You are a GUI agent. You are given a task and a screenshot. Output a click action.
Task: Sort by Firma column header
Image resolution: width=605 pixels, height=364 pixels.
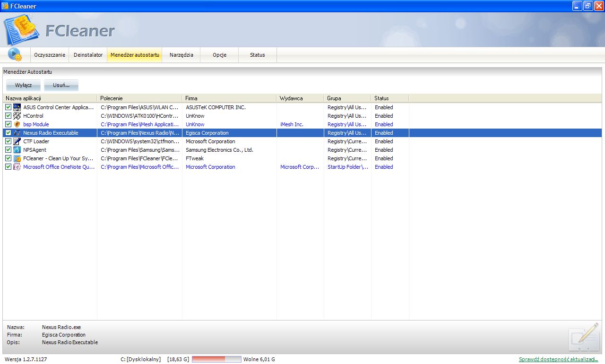point(229,98)
